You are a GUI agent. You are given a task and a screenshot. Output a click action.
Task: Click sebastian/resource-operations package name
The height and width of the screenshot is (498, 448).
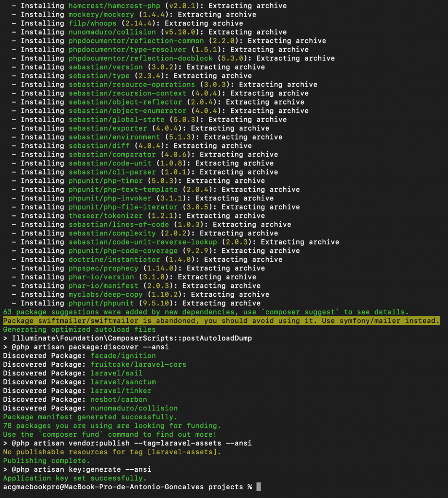tap(132, 85)
